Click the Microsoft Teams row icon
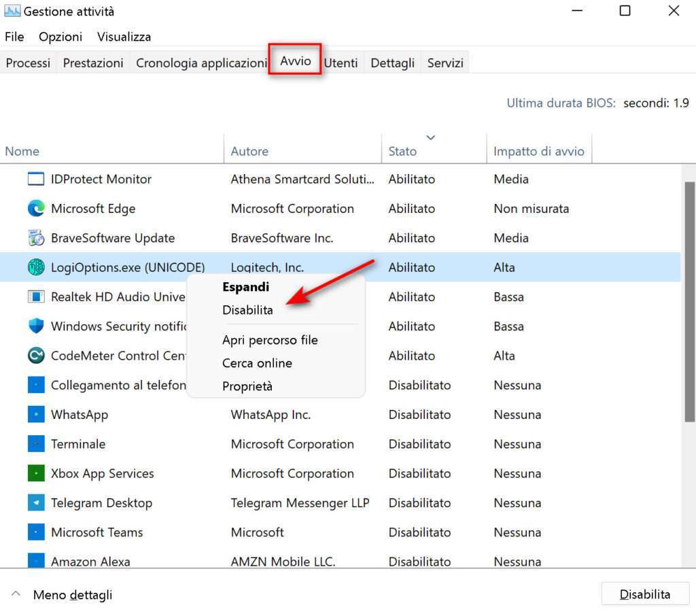The height and width of the screenshot is (616, 696). coord(36,532)
